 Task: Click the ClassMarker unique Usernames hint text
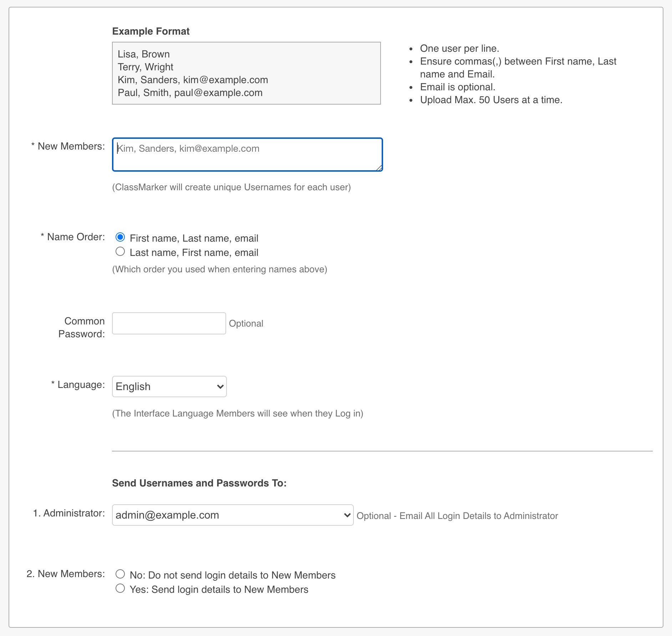click(231, 187)
